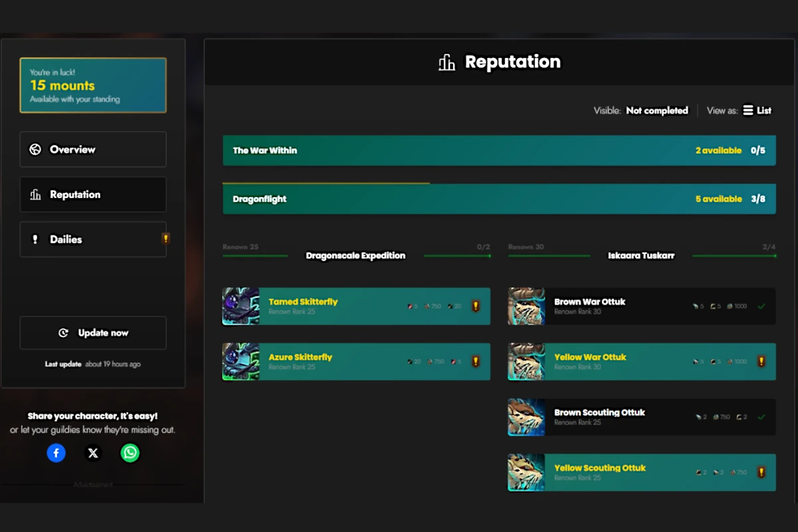Click the exclamation shield on Tamed Skitterfly row
Screen dimensions: 798x532
pyautogui.click(x=475, y=306)
